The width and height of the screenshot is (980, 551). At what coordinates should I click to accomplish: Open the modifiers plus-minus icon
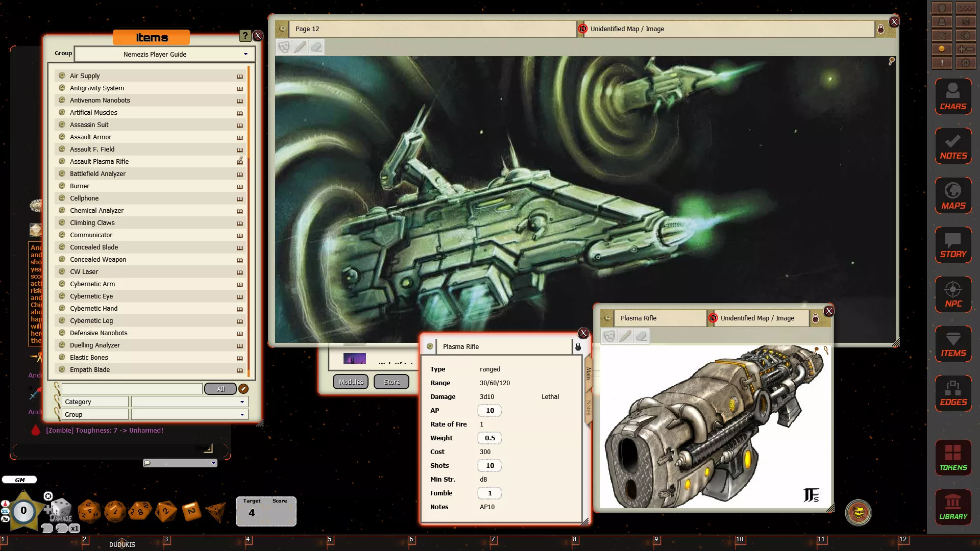pos(965,49)
